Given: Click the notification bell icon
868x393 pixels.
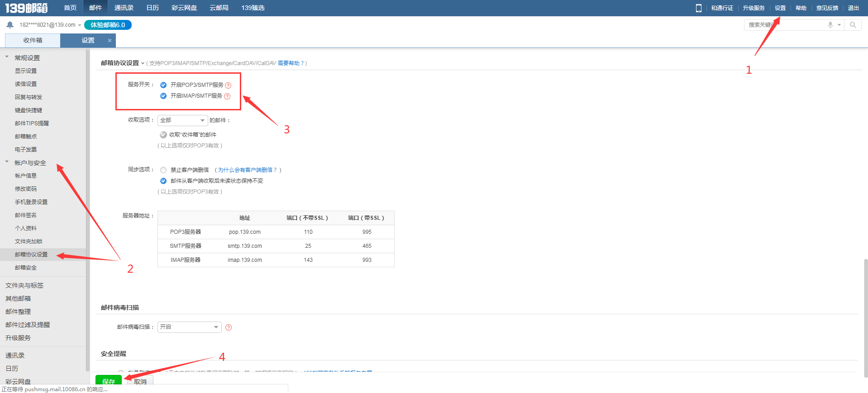Looking at the screenshot, I should [x=10, y=25].
